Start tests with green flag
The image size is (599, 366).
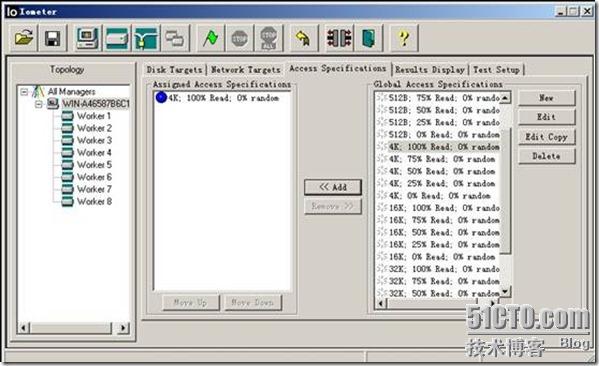click(210, 38)
